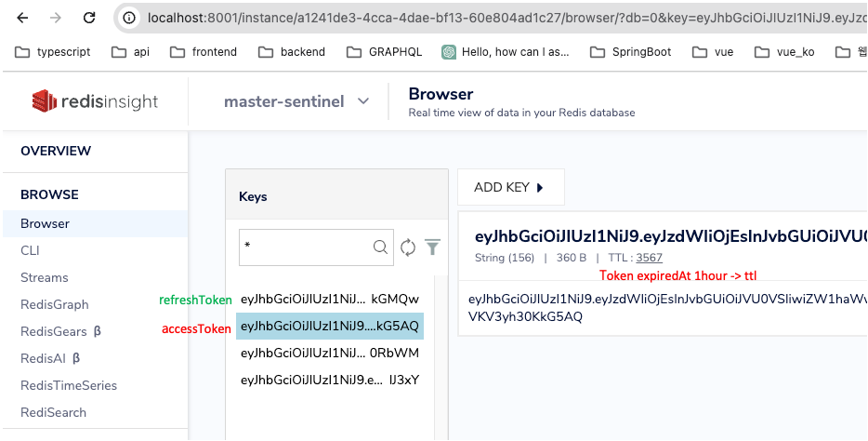Screen dimensions: 868x441
Task: Open RedisGears beta from the sidebar
Action: (x=61, y=331)
